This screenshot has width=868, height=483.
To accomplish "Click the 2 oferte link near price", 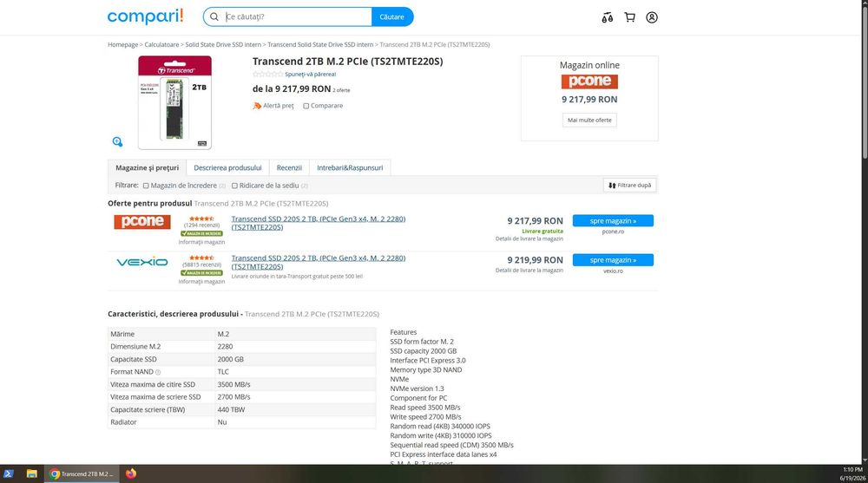I will [341, 90].
